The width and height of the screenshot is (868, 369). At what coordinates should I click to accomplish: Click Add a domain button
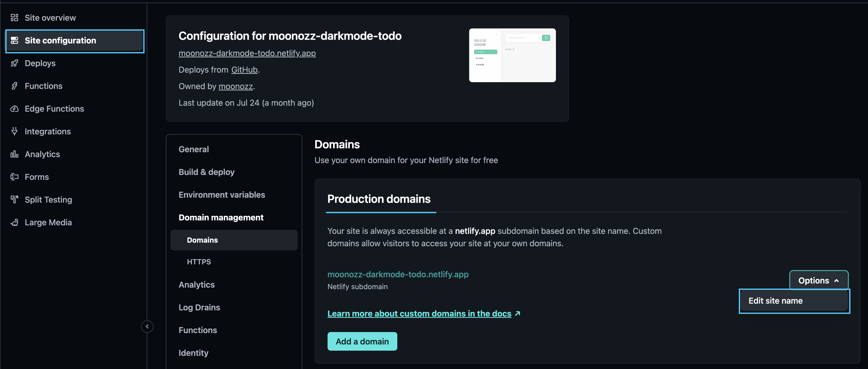click(362, 341)
